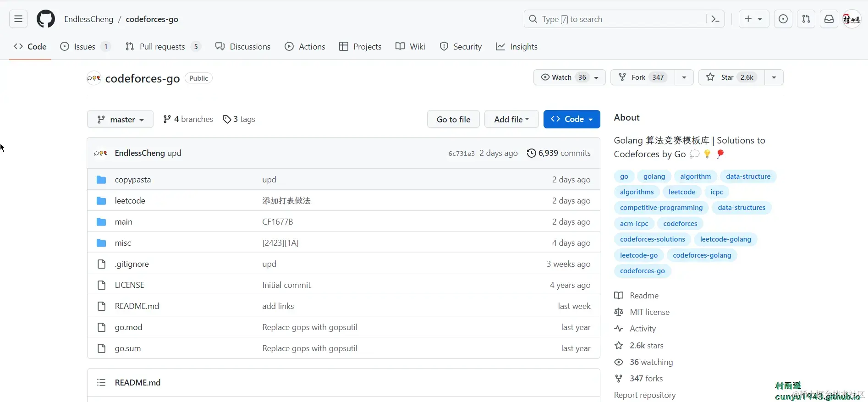Open the Security tab
This screenshot has height=402, width=868.
click(461, 47)
